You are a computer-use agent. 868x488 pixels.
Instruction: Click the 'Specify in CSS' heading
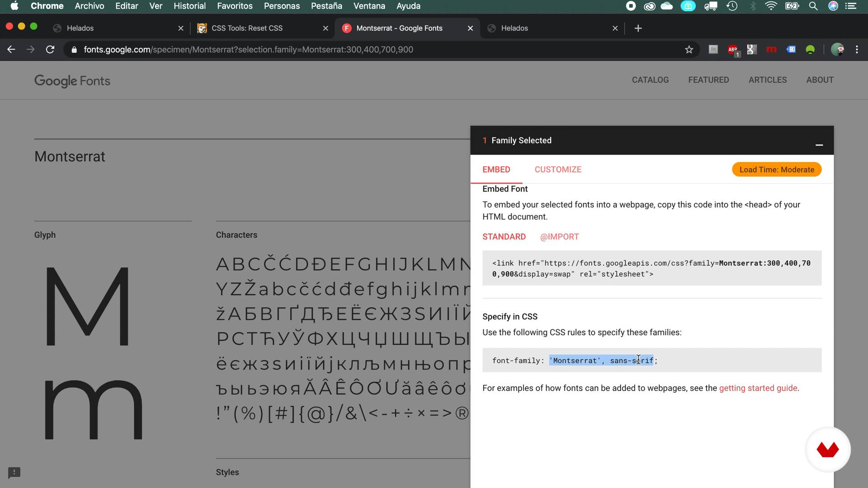click(510, 317)
